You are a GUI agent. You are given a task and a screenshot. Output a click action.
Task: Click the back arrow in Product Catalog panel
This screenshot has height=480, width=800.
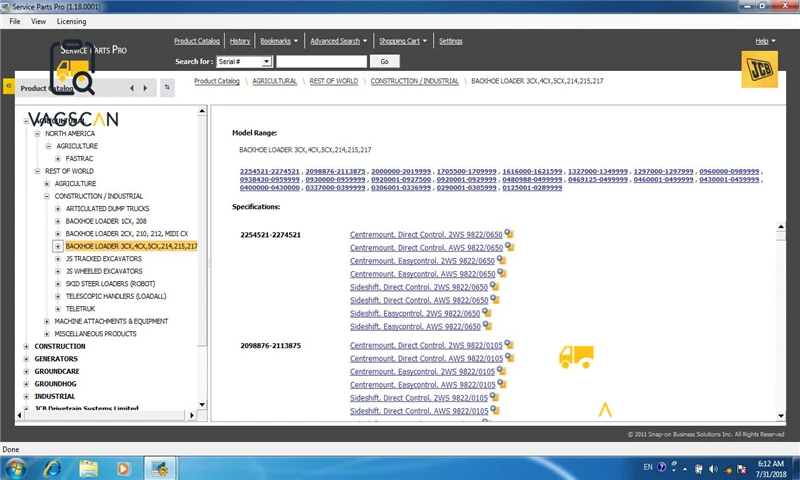click(132, 88)
